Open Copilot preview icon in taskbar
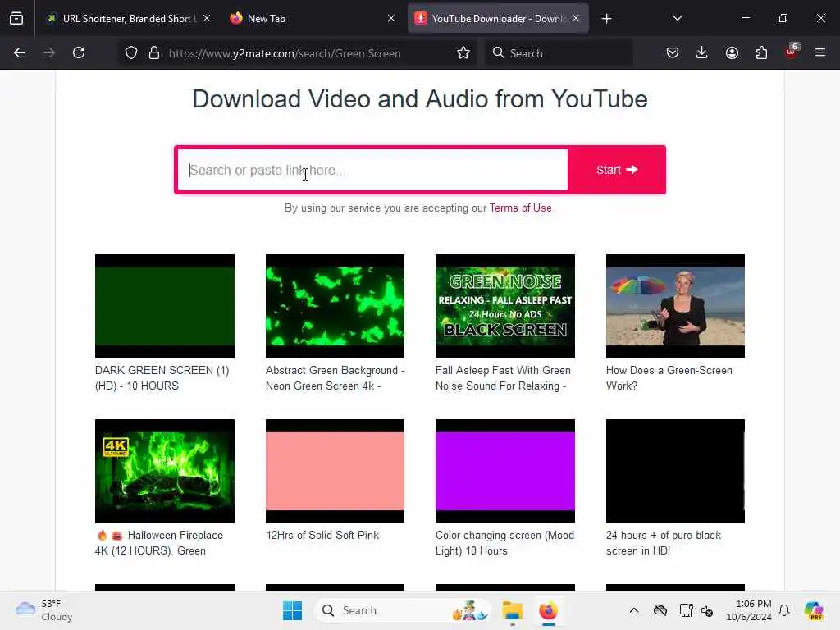This screenshot has width=840, height=630. coord(814,610)
